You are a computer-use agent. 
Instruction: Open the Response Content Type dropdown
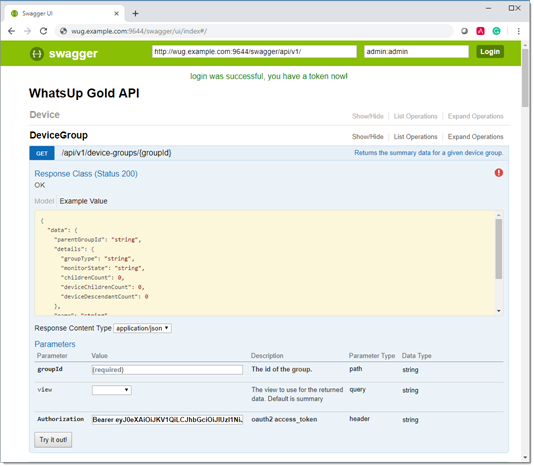point(142,328)
